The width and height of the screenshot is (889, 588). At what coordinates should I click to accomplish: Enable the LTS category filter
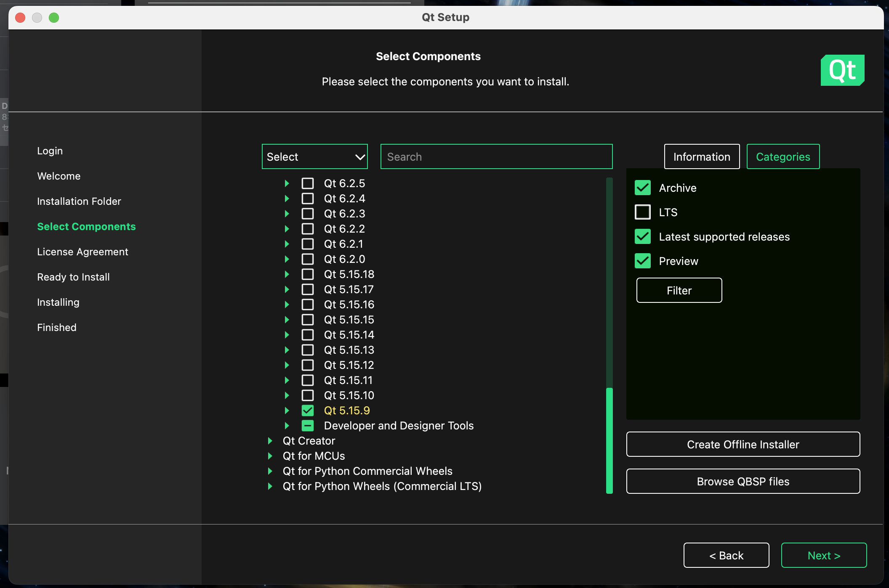(643, 212)
